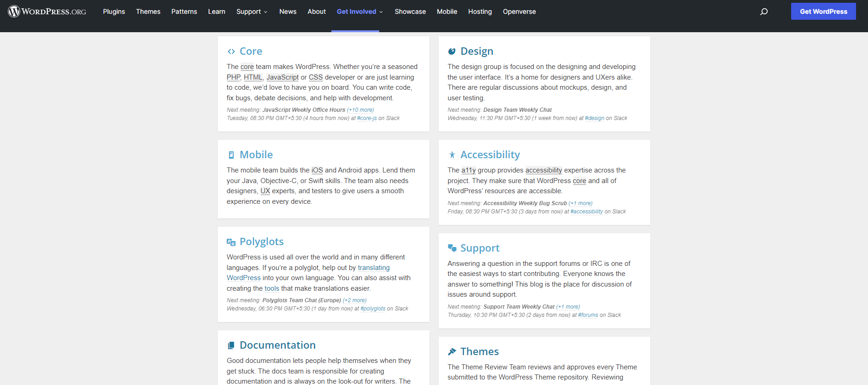The image size is (868, 385).
Task: Click 'Polyglots Team Chat (Europe)' meeting text
Action: (x=301, y=300)
